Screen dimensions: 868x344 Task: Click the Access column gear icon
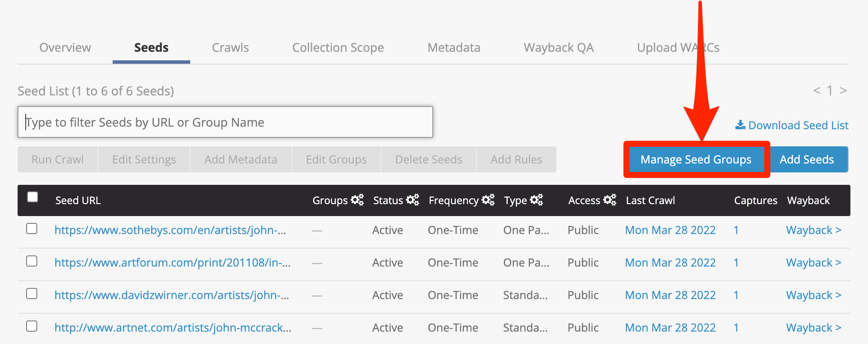coord(609,200)
